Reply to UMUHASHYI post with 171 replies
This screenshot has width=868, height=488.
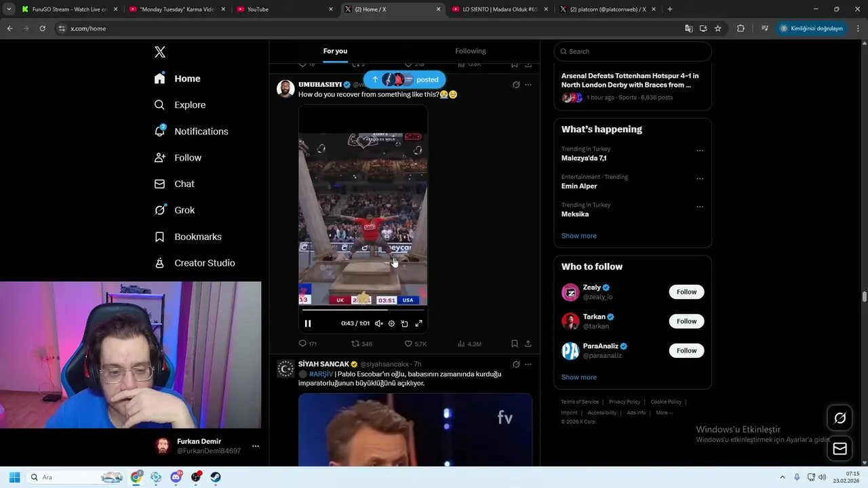click(308, 344)
